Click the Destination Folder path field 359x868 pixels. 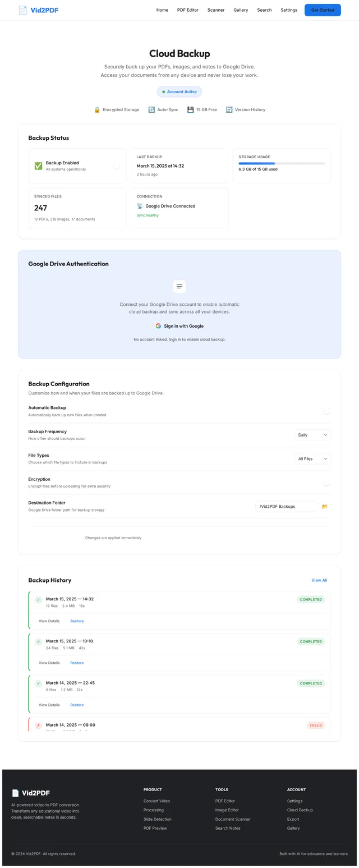tap(286, 506)
